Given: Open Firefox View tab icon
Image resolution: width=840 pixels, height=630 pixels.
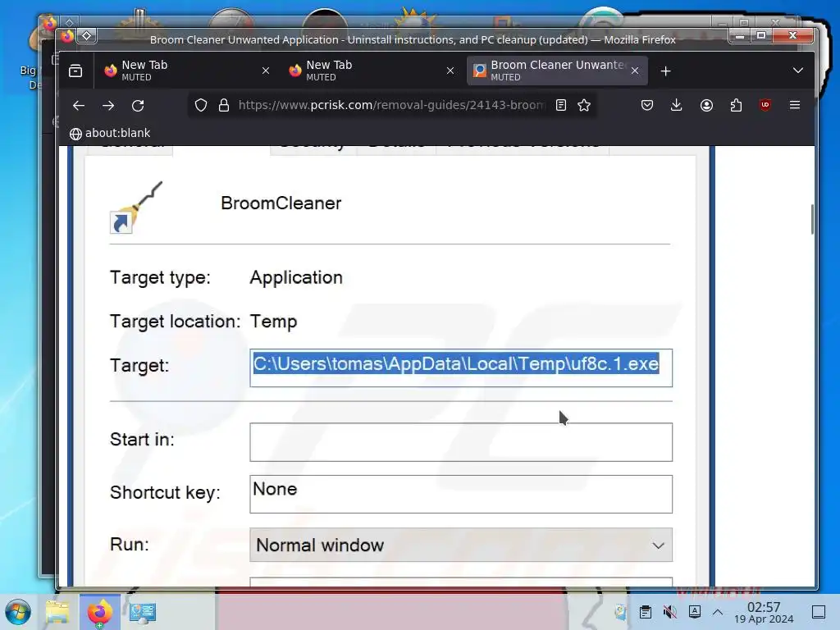Looking at the screenshot, I should (75, 71).
